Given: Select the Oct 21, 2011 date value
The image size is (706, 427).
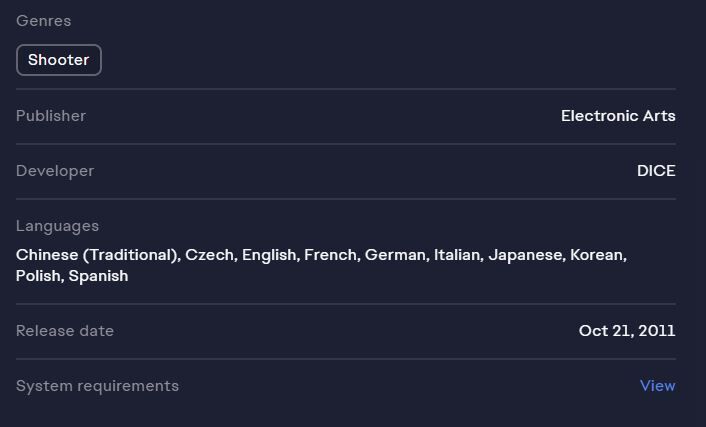Looking at the screenshot, I should [x=627, y=331].
